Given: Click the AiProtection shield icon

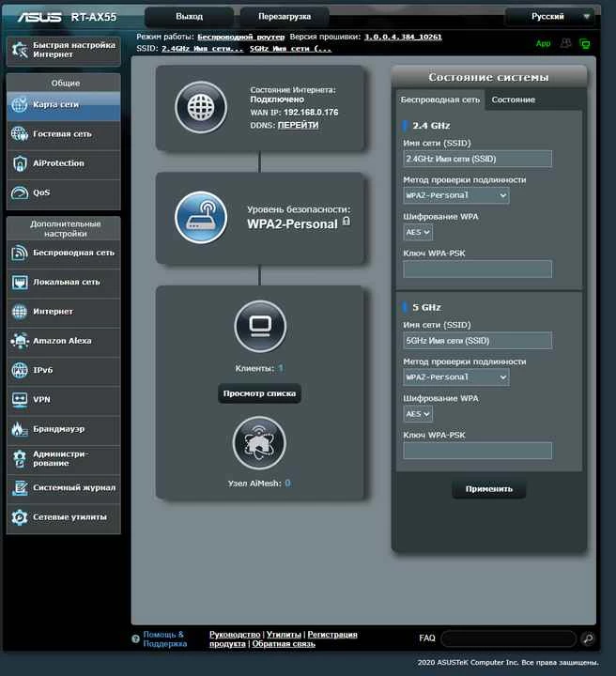Looking at the screenshot, I should [20, 163].
